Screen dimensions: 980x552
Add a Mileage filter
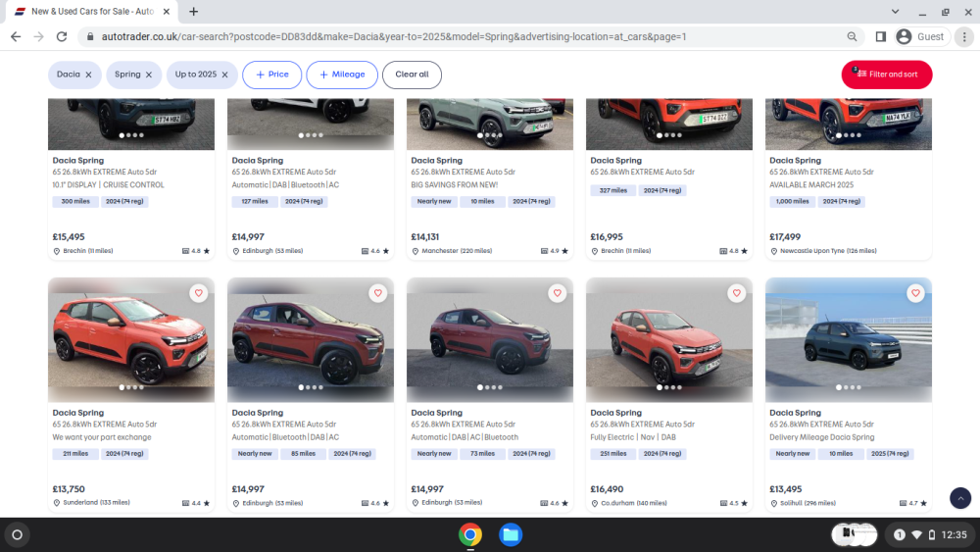click(x=342, y=75)
